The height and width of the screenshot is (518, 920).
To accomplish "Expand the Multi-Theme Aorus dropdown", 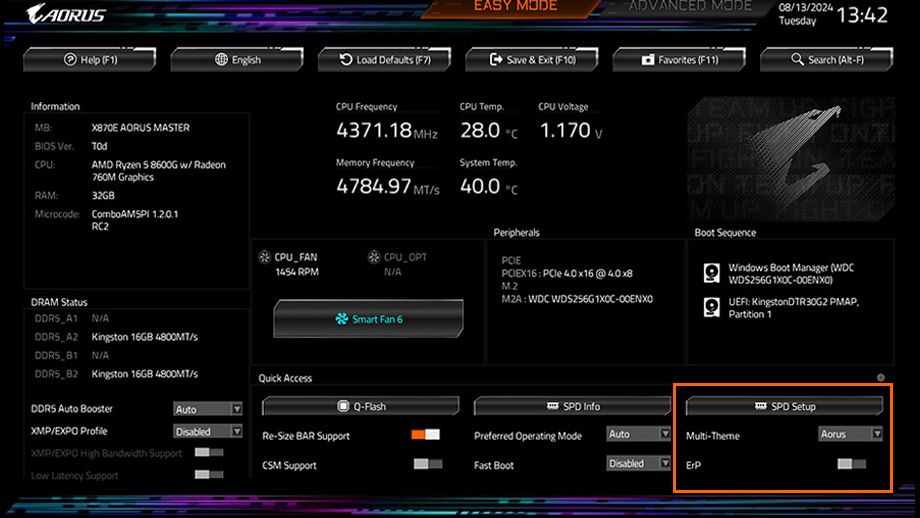I will point(850,434).
